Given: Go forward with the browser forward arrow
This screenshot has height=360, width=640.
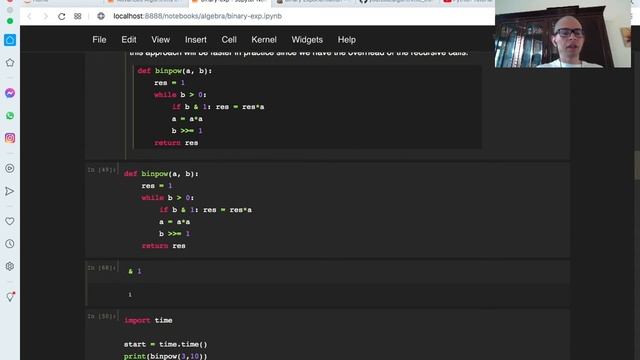Looking at the screenshot, I should 45,16.
